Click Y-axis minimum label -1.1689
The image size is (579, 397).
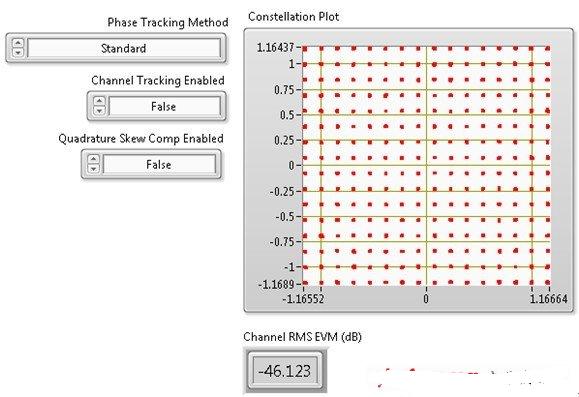(x=276, y=284)
